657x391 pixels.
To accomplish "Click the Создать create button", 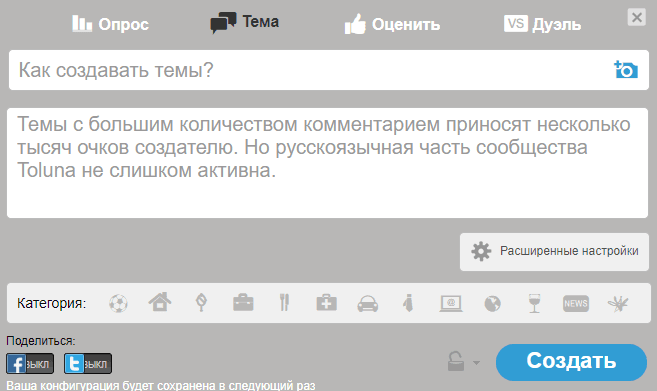I will point(571,363).
